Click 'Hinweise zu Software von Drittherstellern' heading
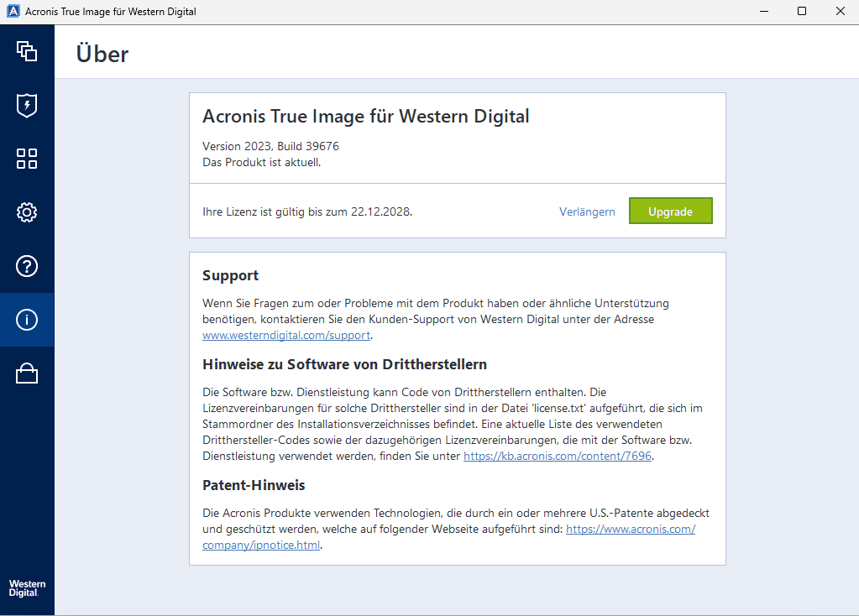859x616 pixels. pyautogui.click(x=344, y=365)
